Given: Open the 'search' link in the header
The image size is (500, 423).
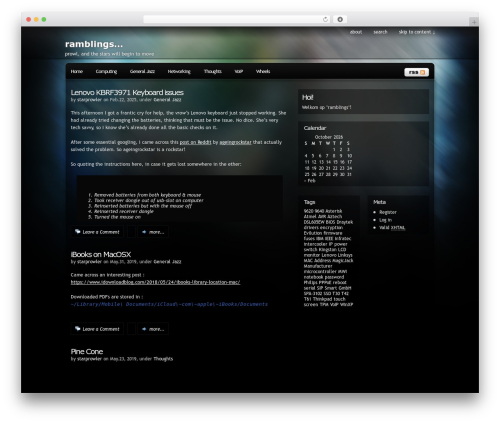Looking at the screenshot, I should tap(380, 32).
